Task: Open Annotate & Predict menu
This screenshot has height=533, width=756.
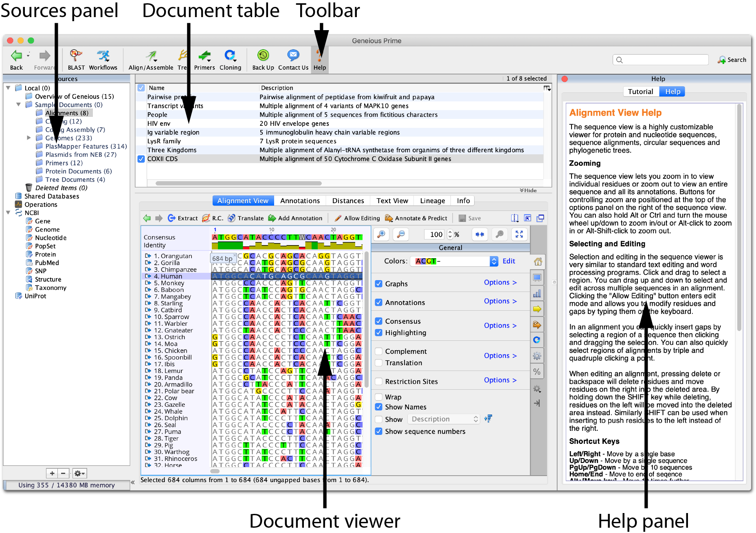Action: (x=416, y=218)
